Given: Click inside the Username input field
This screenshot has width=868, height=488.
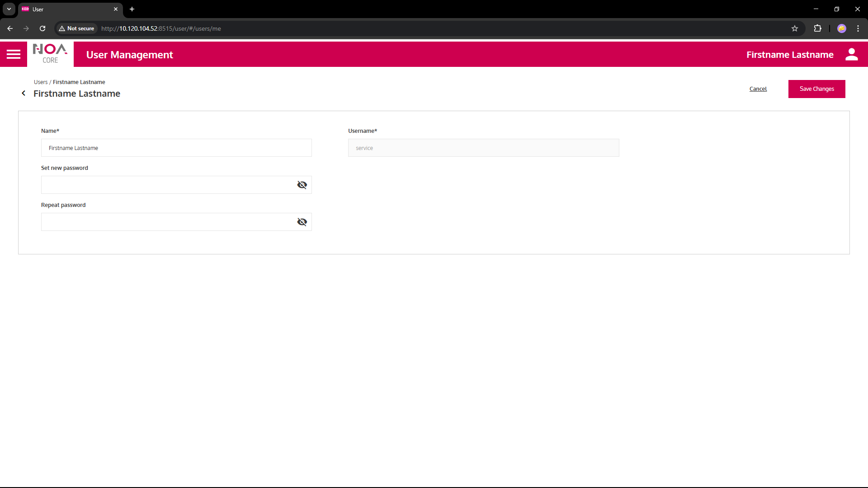Looking at the screenshot, I should pos(483,148).
